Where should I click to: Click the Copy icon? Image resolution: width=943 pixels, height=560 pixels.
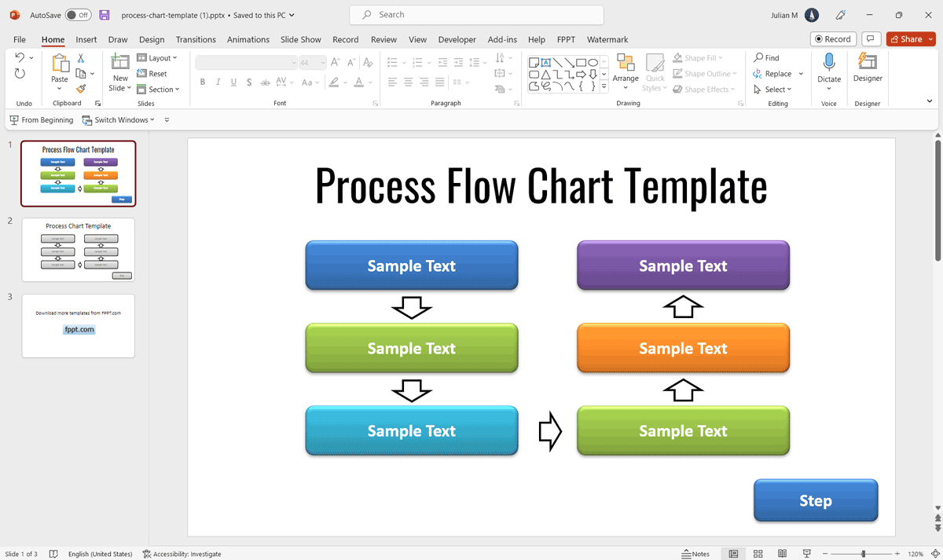(x=81, y=74)
